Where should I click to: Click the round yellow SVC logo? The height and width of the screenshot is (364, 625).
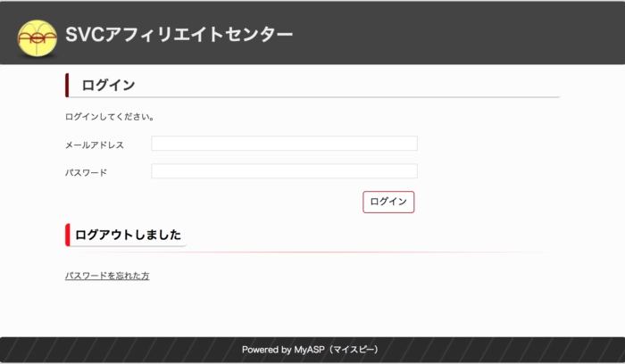tap(36, 36)
